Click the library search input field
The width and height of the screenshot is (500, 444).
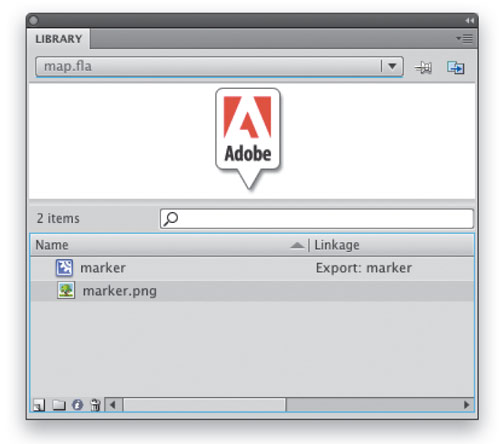317,219
